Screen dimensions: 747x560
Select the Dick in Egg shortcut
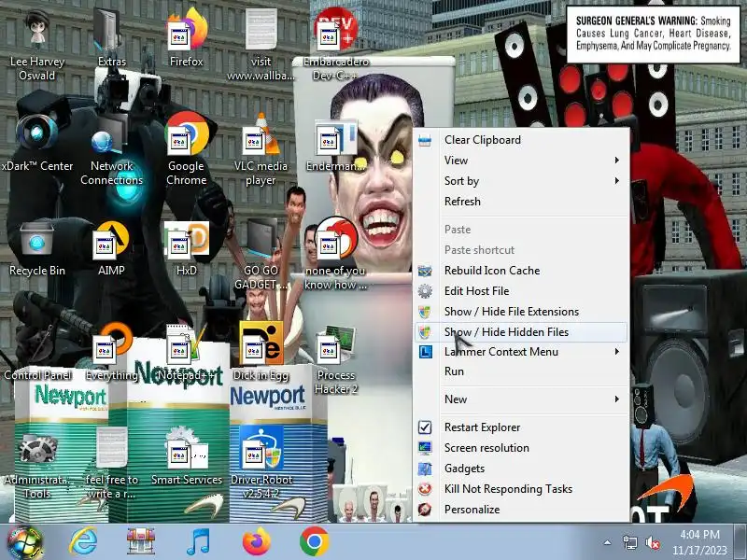click(261, 354)
